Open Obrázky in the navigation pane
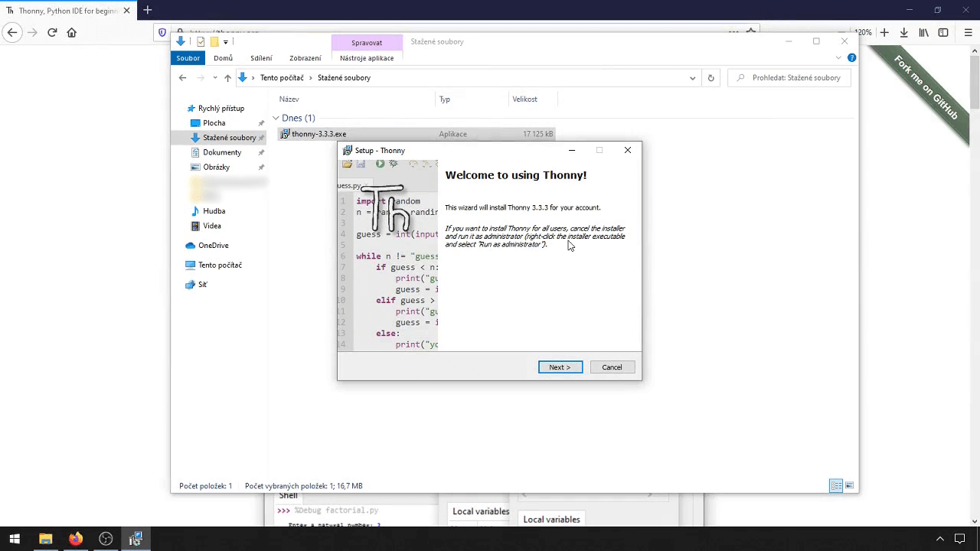The height and width of the screenshot is (551, 980). pos(216,167)
